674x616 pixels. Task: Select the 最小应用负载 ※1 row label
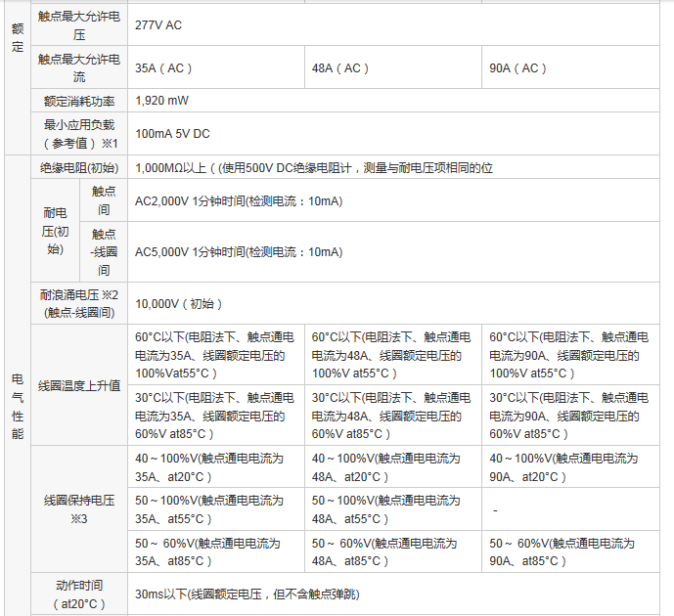tap(79, 133)
